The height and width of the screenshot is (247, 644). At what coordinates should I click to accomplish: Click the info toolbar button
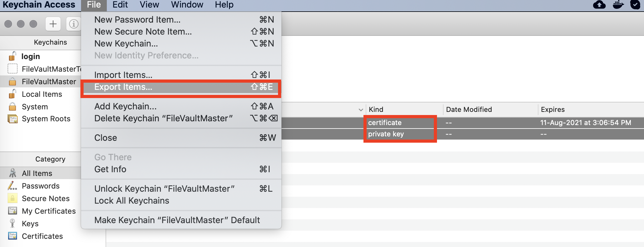(x=74, y=24)
